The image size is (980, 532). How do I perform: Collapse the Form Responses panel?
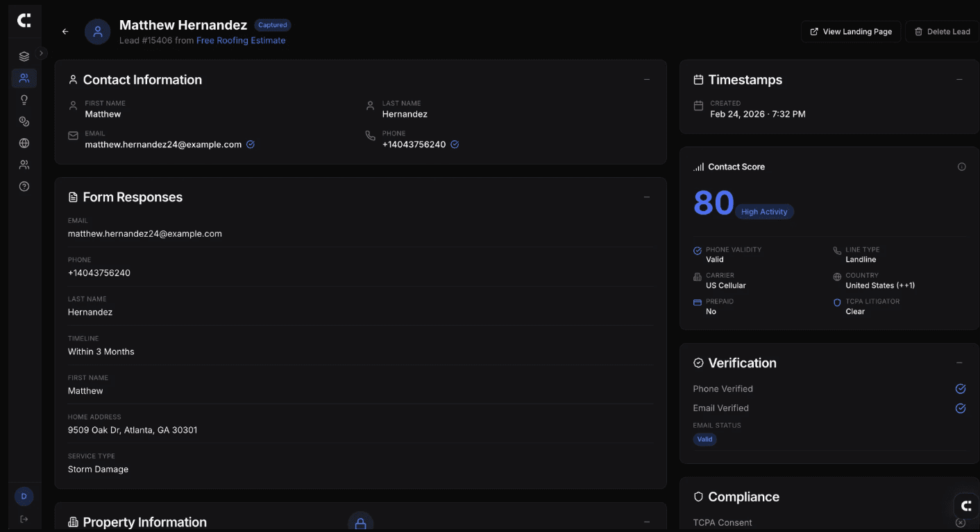coord(647,197)
